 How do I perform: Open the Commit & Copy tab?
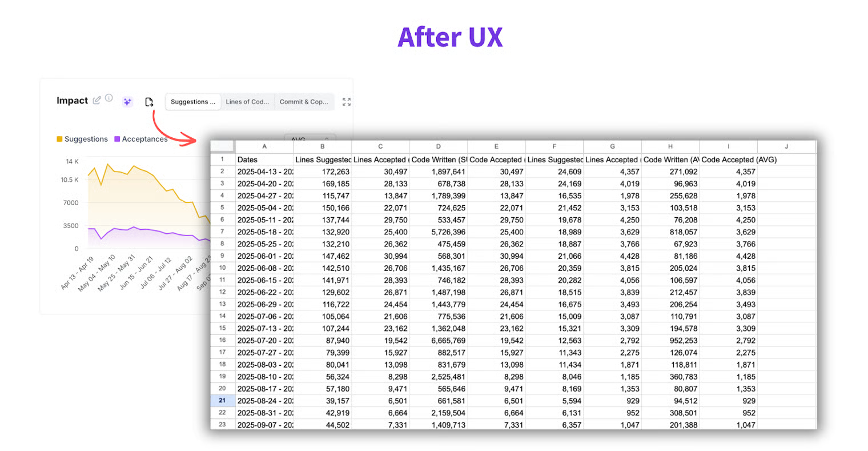pyautogui.click(x=304, y=102)
